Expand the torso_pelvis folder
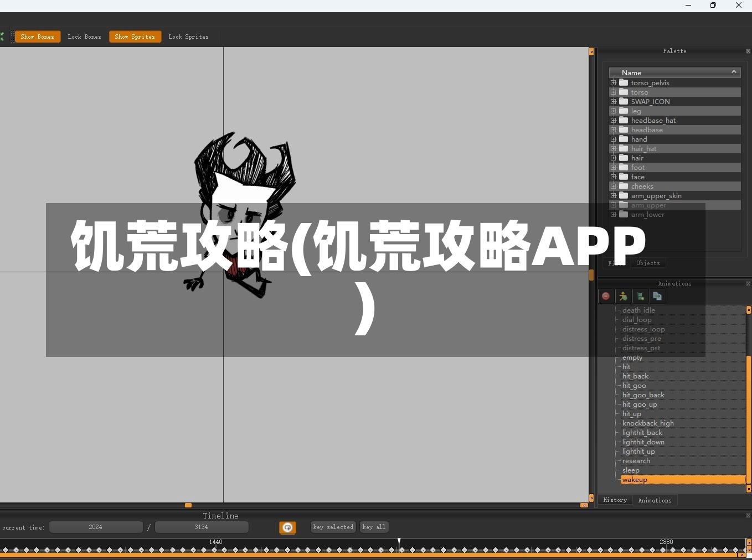The width and height of the screenshot is (752, 560). (613, 83)
